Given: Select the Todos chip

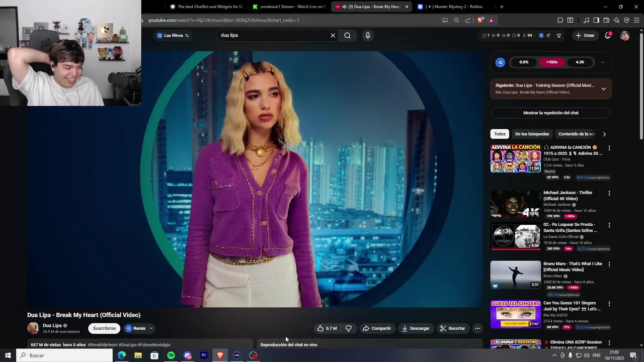Looking at the screenshot, I should click(x=500, y=134).
